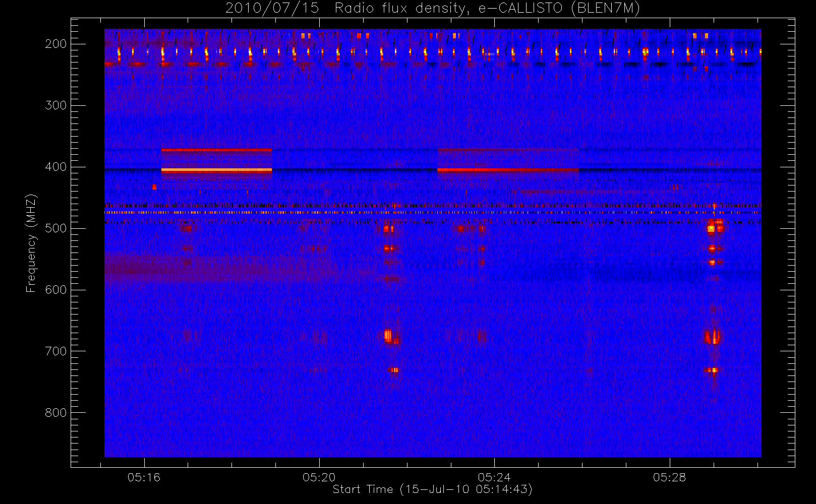Click the bright burst near 670 MHz at 05:21

pyautogui.click(x=388, y=336)
